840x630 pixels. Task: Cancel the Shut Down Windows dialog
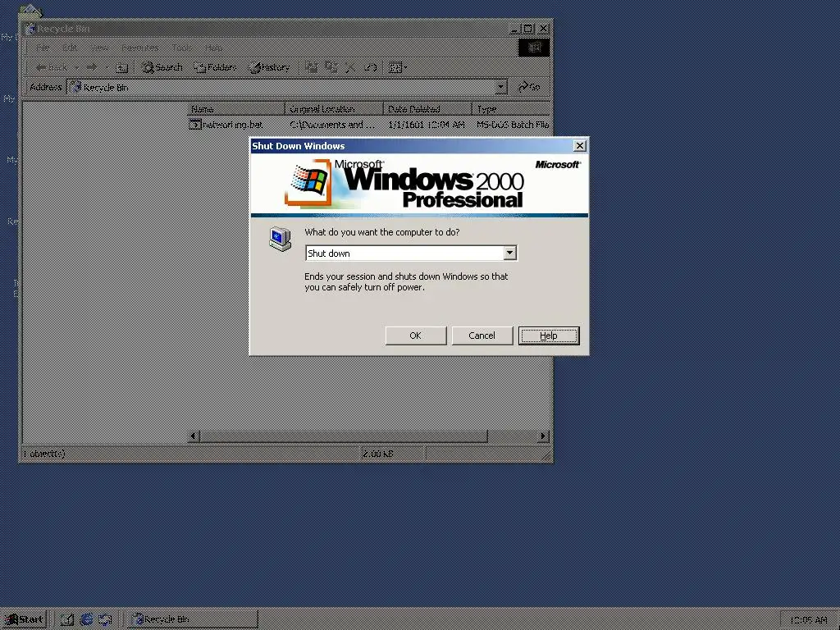pyautogui.click(x=482, y=336)
